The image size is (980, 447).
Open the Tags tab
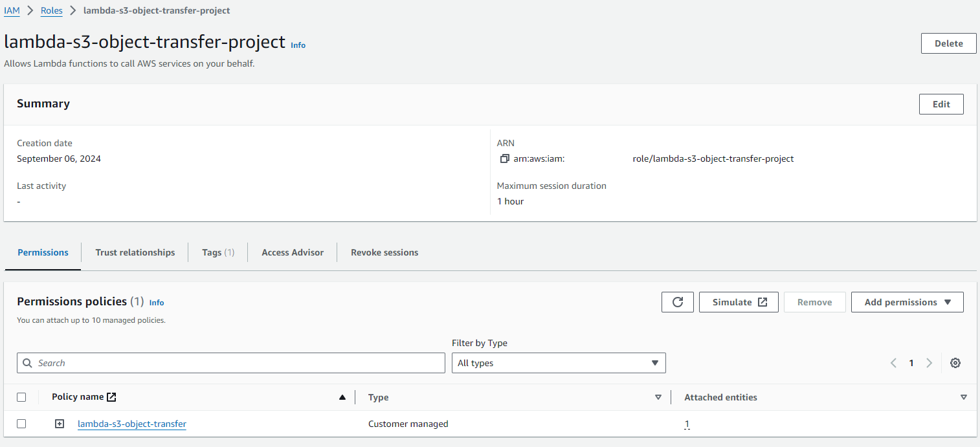click(x=218, y=252)
